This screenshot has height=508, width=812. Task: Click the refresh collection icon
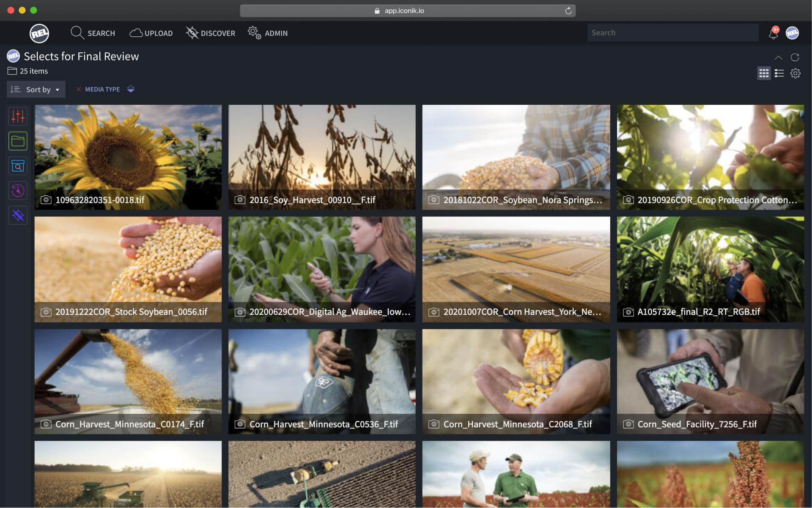(x=795, y=57)
